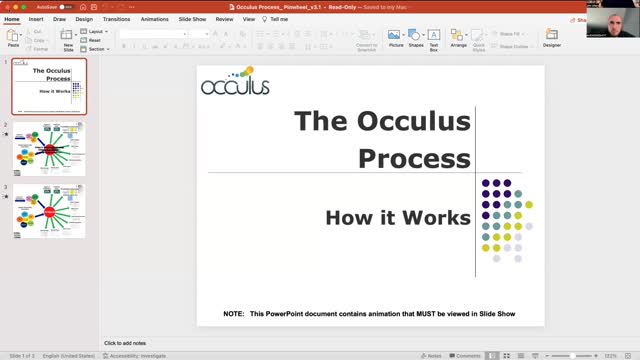Click English (United States) language indicator

click(69, 356)
